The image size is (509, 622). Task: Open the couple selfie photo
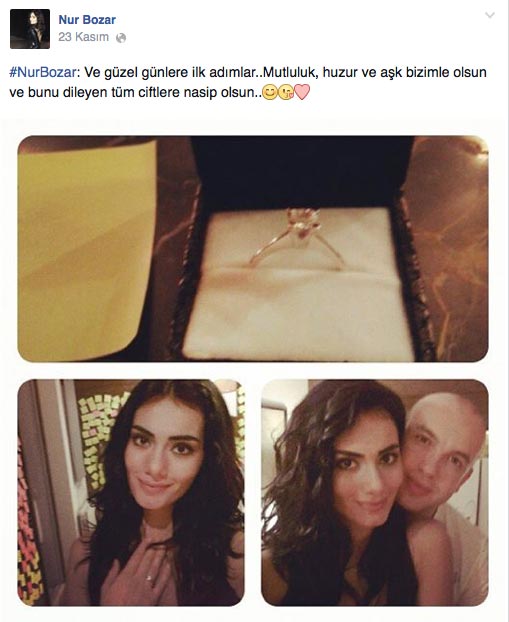(x=375, y=492)
